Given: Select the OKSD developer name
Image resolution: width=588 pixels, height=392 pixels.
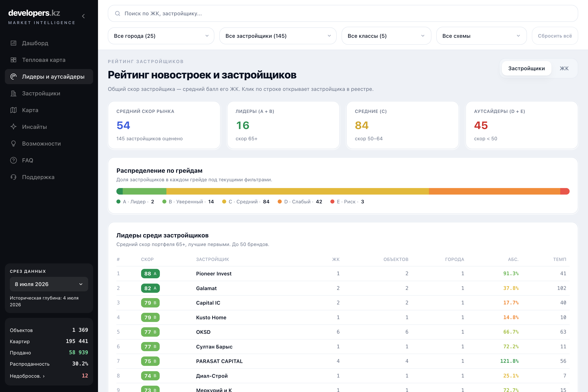Looking at the screenshot, I should coord(203,332).
